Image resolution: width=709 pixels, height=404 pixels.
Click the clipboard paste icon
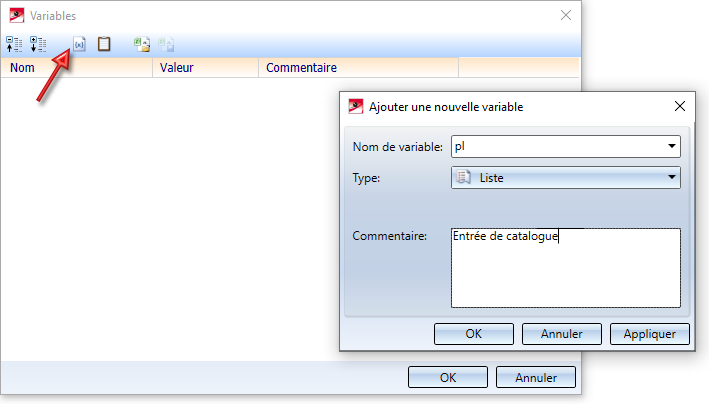point(104,44)
